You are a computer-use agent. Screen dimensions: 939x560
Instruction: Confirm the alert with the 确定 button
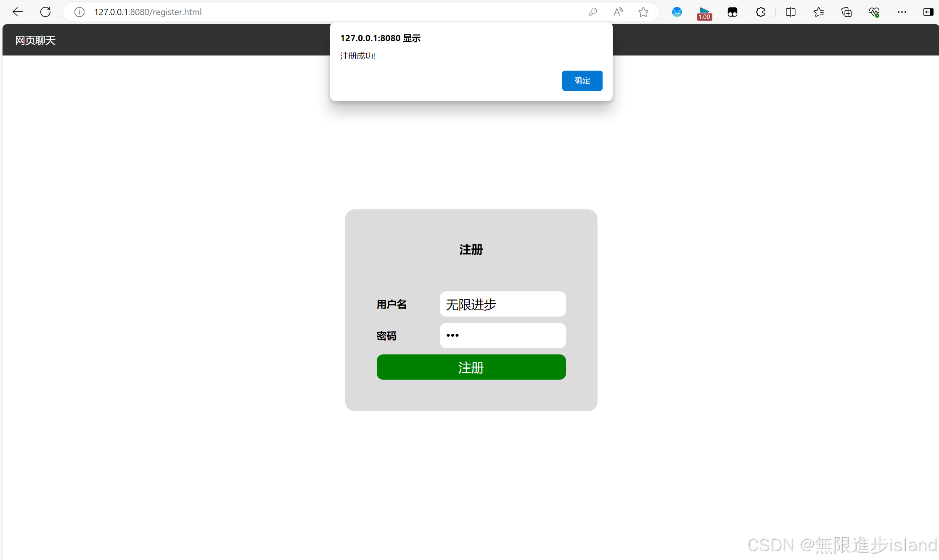tap(582, 81)
